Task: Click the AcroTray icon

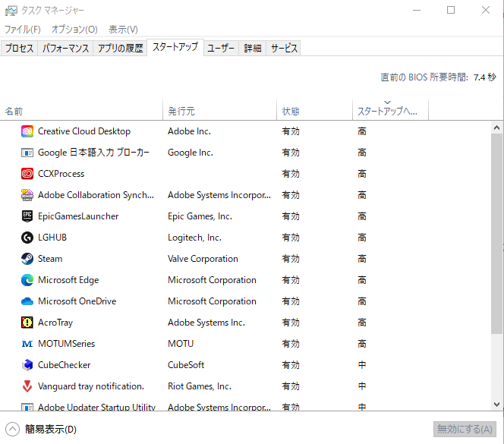Action: (x=27, y=323)
